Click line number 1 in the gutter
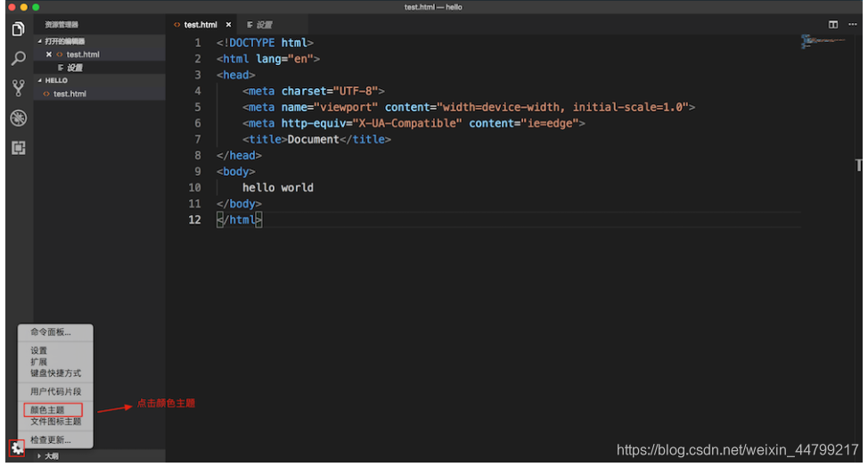 (198, 43)
